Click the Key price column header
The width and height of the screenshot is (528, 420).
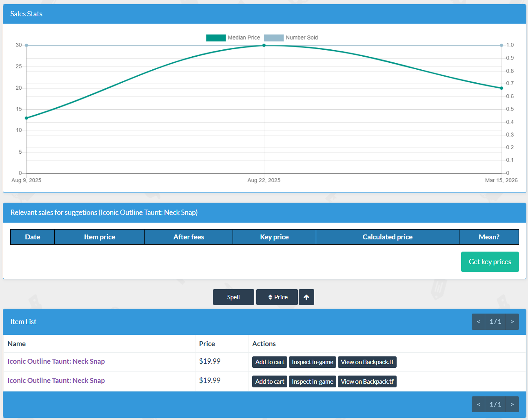274,237
